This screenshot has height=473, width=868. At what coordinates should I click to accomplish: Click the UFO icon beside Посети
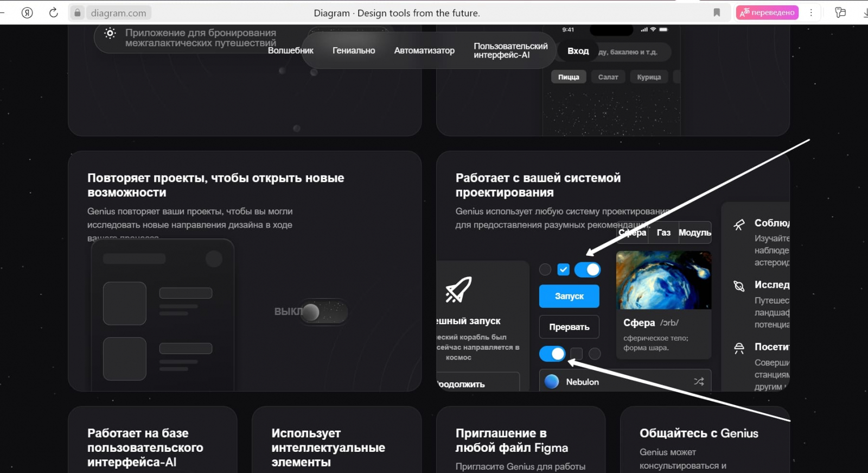pos(739,348)
